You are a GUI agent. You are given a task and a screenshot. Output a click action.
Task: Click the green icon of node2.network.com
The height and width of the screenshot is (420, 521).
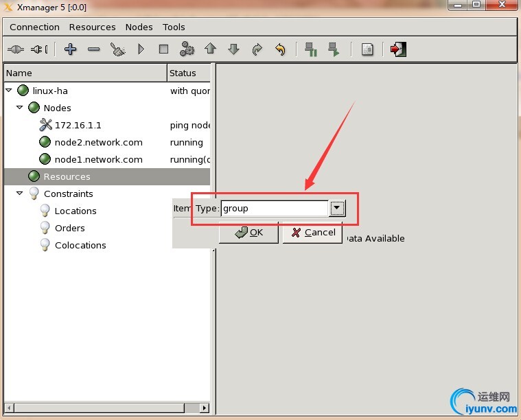(45, 142)
